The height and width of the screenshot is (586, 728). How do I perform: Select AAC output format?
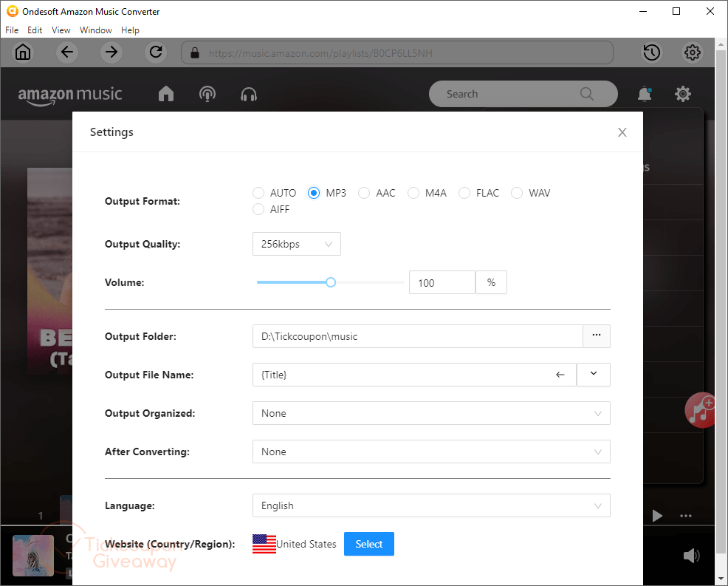(364, 193)
